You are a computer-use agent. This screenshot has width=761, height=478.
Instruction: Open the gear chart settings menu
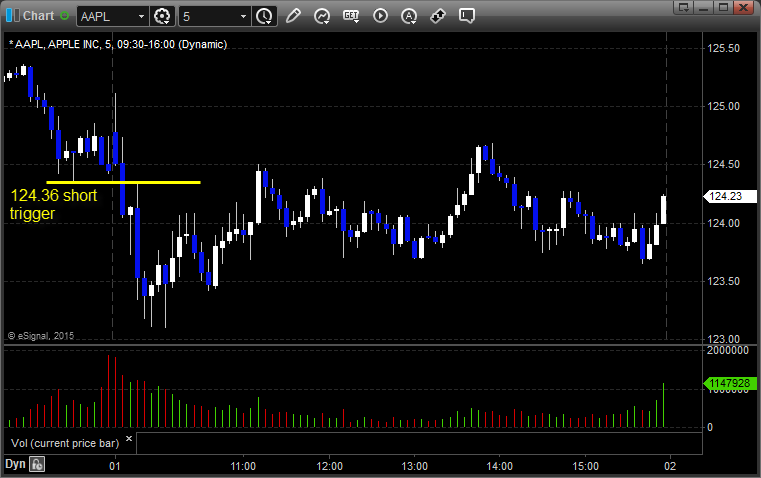162,16
